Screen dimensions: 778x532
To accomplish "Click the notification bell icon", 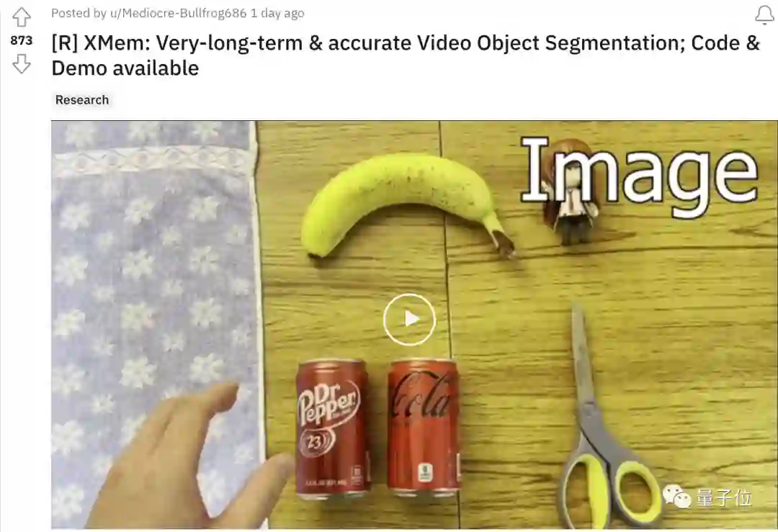I will [x=764, y=15].
